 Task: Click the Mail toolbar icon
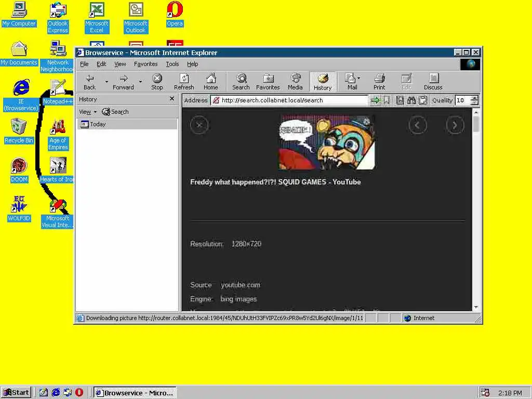tap(350, 82)
